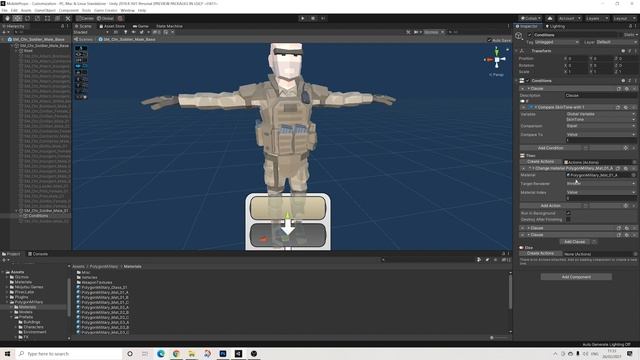
Task: Click the scene orientation gizmo
Action: click(497, 60)
